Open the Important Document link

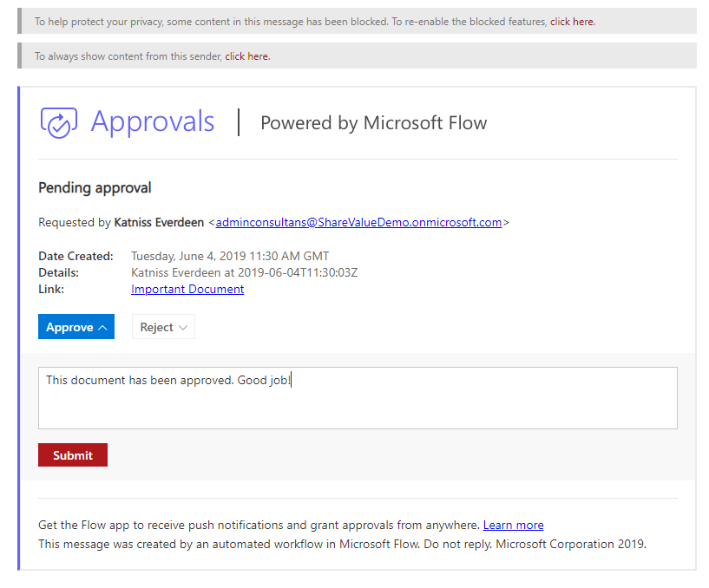click(187, 289)
